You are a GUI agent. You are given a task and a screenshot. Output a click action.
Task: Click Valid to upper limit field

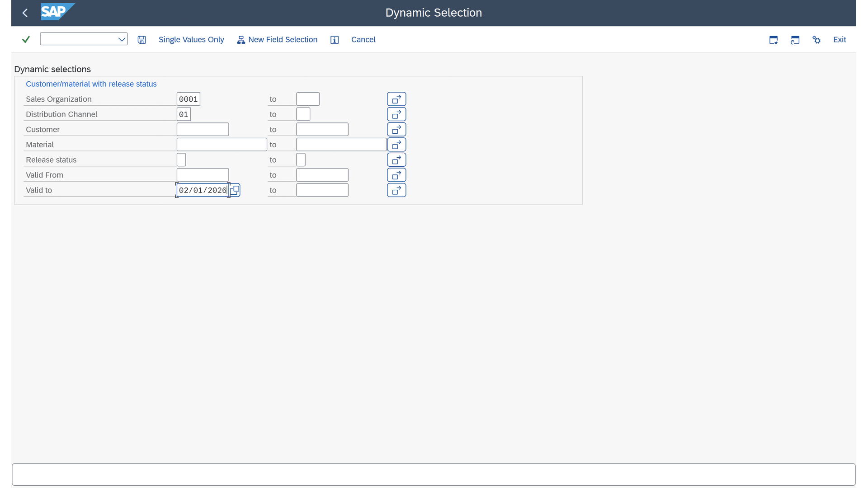[x=322, y=190]
